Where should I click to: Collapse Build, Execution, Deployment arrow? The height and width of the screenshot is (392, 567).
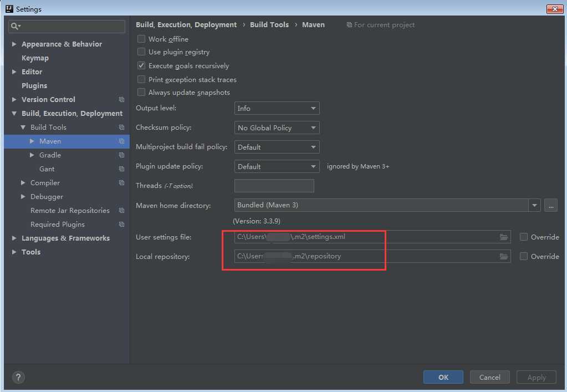14,114
